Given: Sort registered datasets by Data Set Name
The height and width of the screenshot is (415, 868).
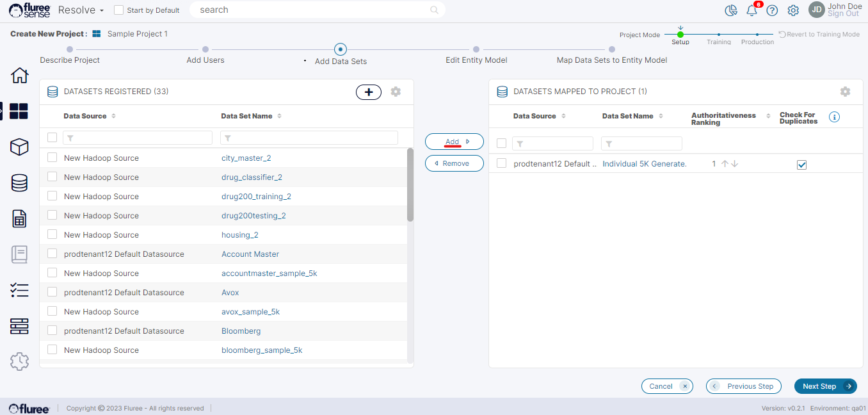Looking at the screenshot, I should point(280,116).
